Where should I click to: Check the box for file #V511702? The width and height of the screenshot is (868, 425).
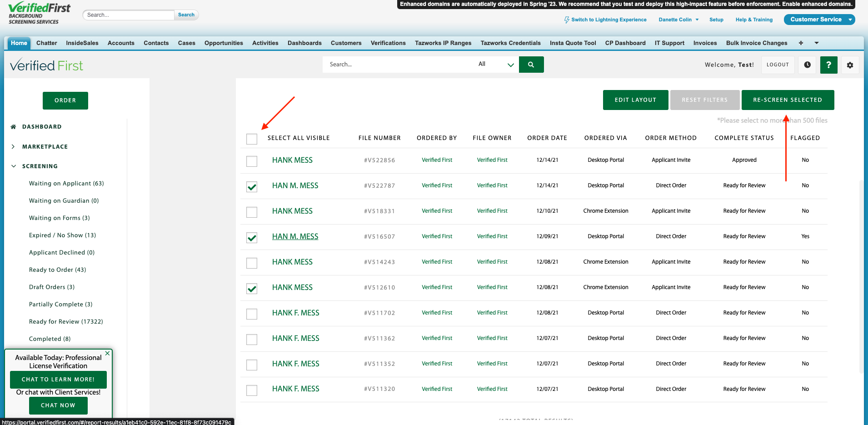(x=252, y=314)
